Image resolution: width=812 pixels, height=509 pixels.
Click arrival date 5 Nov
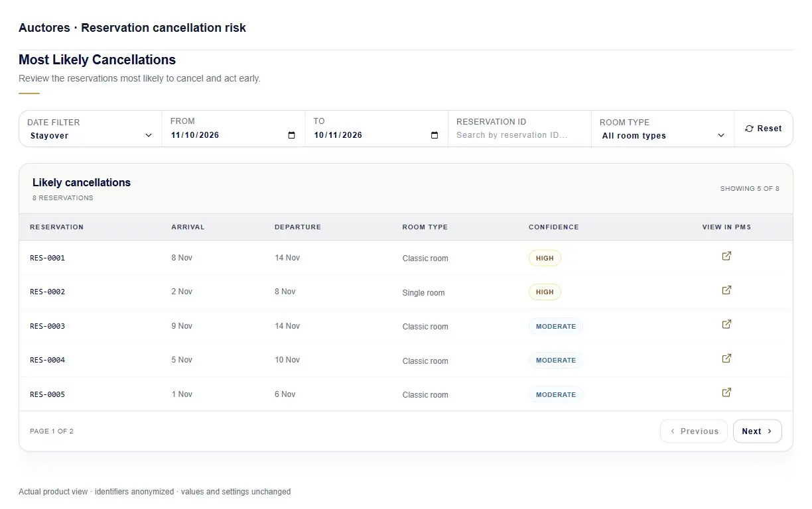coord(182,360)
